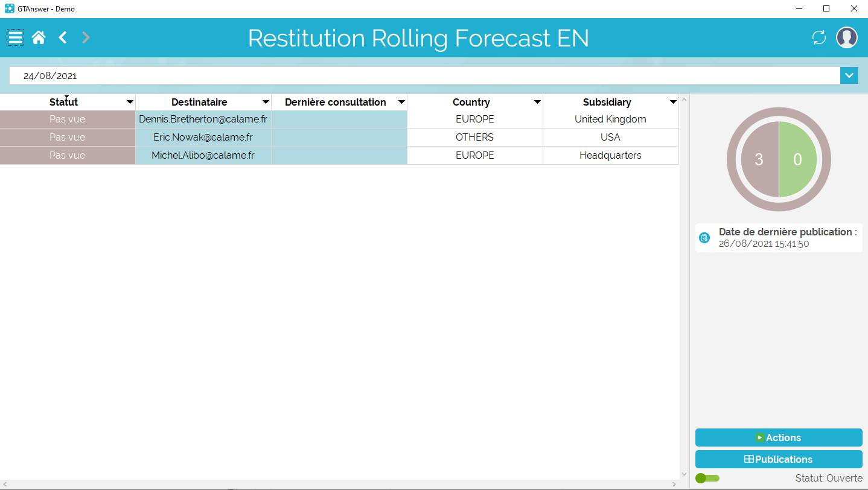Open the Statut column filter arrow
This screenshot has width=868, height=490.
click(x=130, y=103)
